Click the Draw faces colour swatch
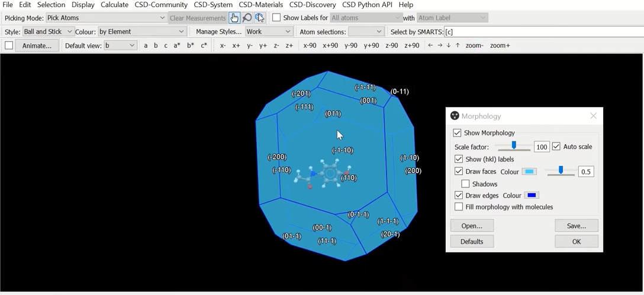This screenshot has height=295, width=644. tap(529, 171)
